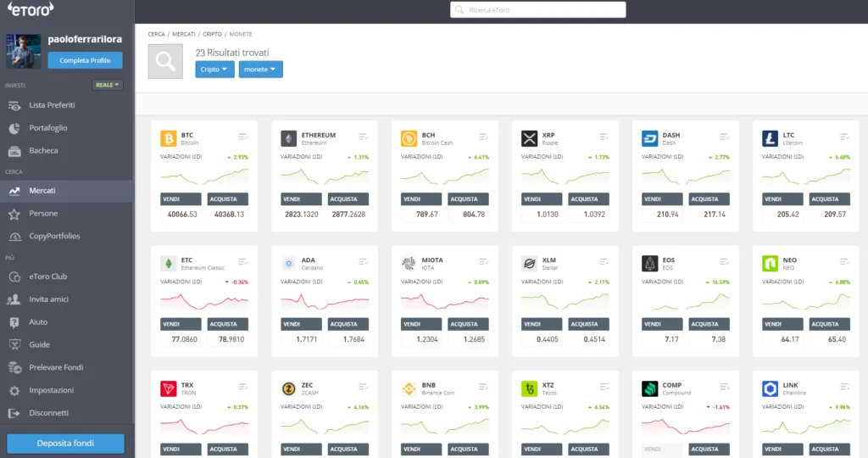
Task: Click the XRP Ripple icon
Action: pyautogui.click(x=529, y=138)
